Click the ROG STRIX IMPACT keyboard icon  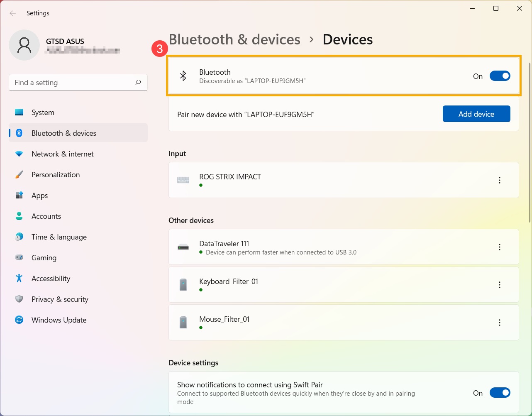click(183, 180)
